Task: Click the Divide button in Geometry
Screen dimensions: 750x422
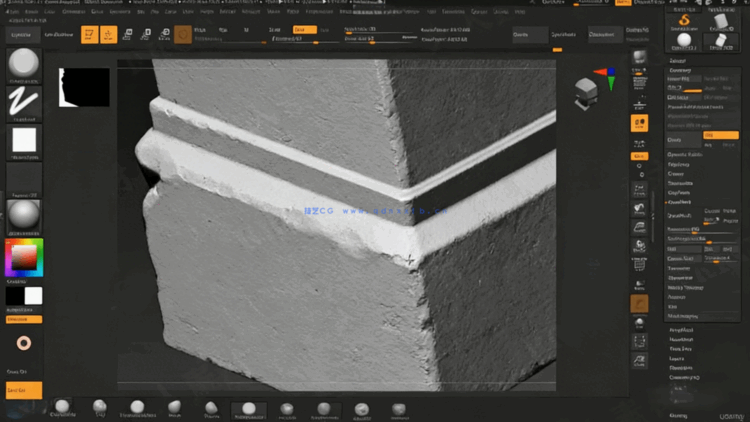Action: (684, 140)
